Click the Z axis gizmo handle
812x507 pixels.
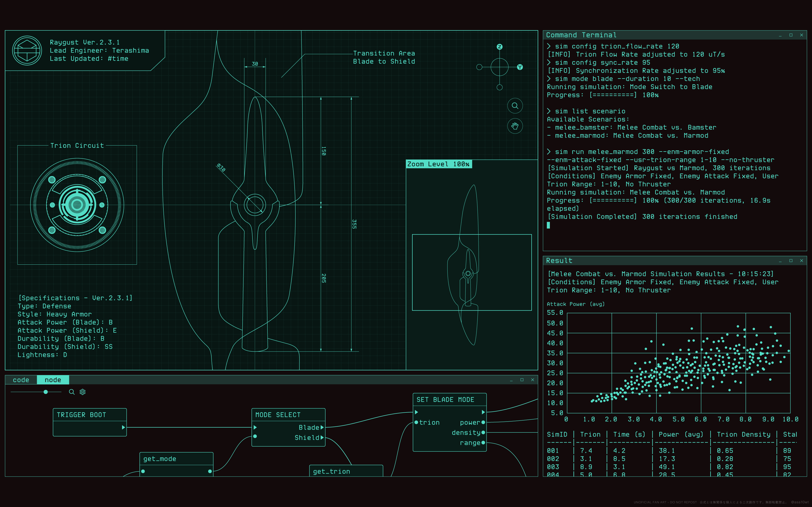pos(499,47)
